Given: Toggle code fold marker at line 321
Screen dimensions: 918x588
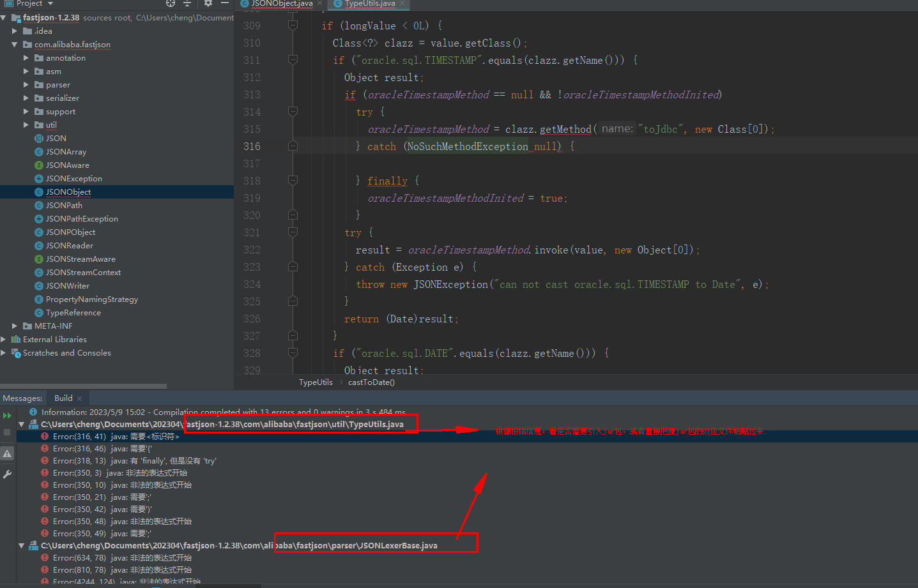Looking at the screenshot, I should pyautogui.click(x=293, y=232).
